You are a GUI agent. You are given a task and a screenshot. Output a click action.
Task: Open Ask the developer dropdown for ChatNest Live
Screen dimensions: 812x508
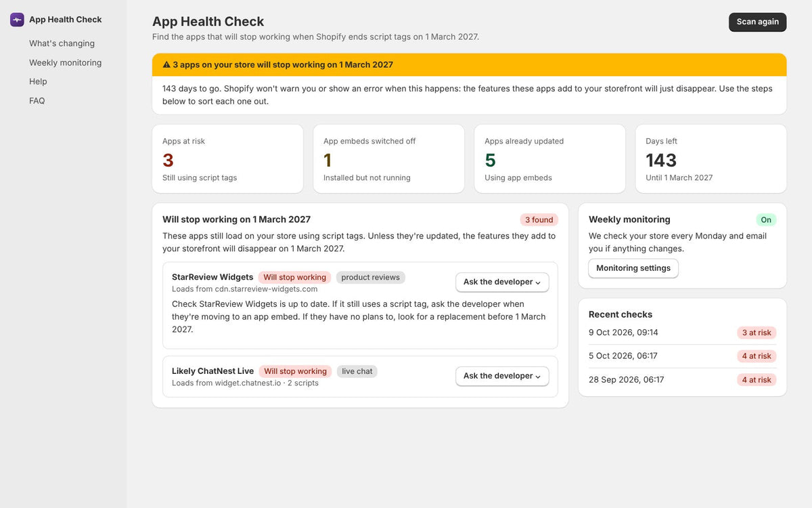pos(502,376)
